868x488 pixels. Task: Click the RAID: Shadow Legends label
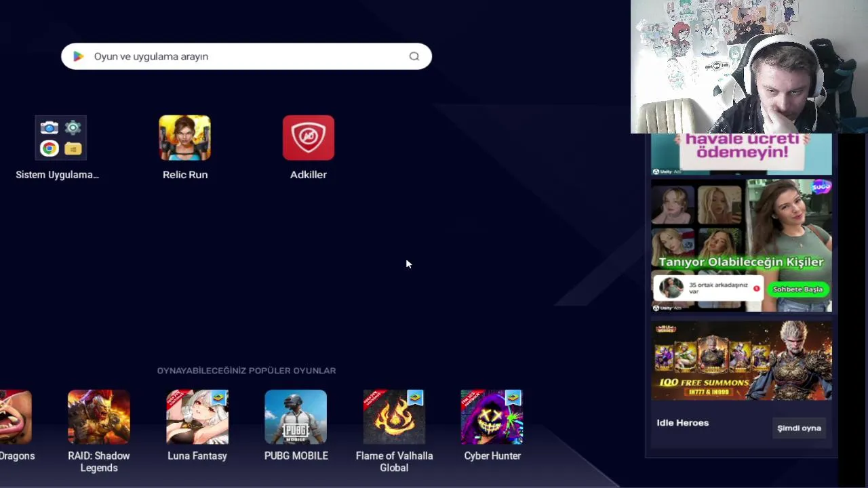(99, 462)
